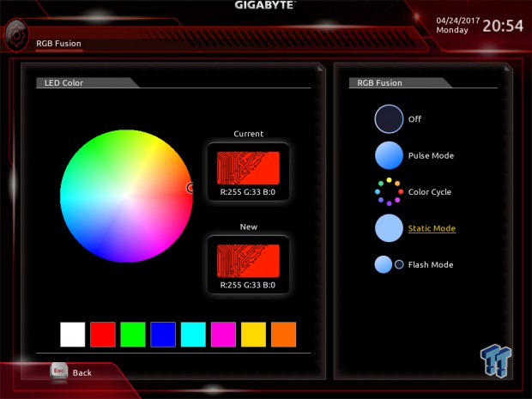Viewport: 532px width, 399px height.
Task: Pick the magenta color swatch
Action: (223, 335)
